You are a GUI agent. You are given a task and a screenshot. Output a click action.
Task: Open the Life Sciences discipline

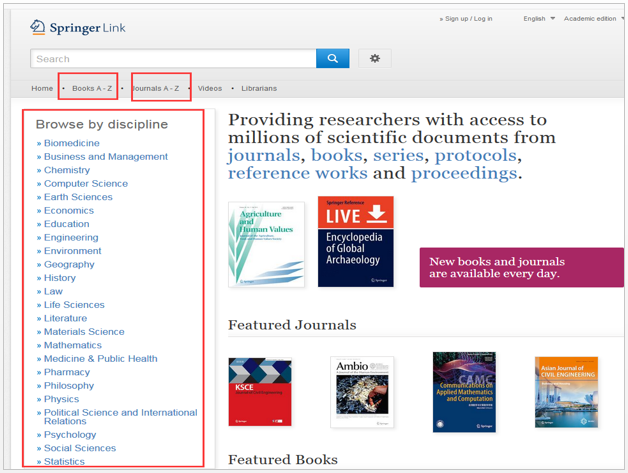tap(74, 305)
